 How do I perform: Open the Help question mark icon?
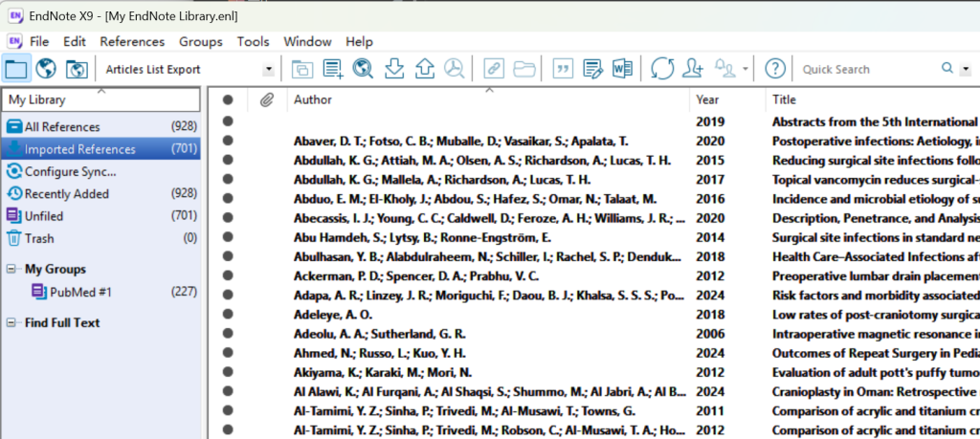coord(775,69)
